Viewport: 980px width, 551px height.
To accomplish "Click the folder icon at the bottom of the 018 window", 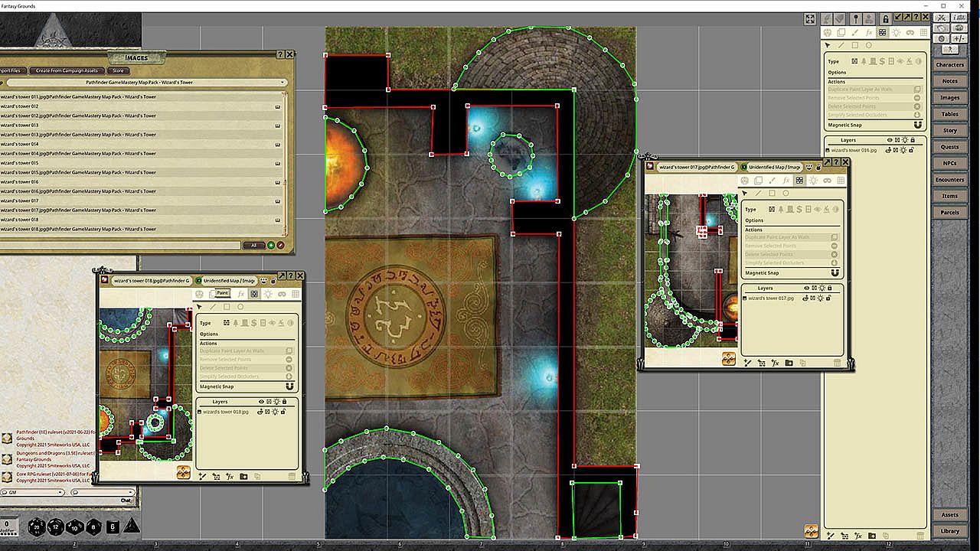I will tap(243, 477).
